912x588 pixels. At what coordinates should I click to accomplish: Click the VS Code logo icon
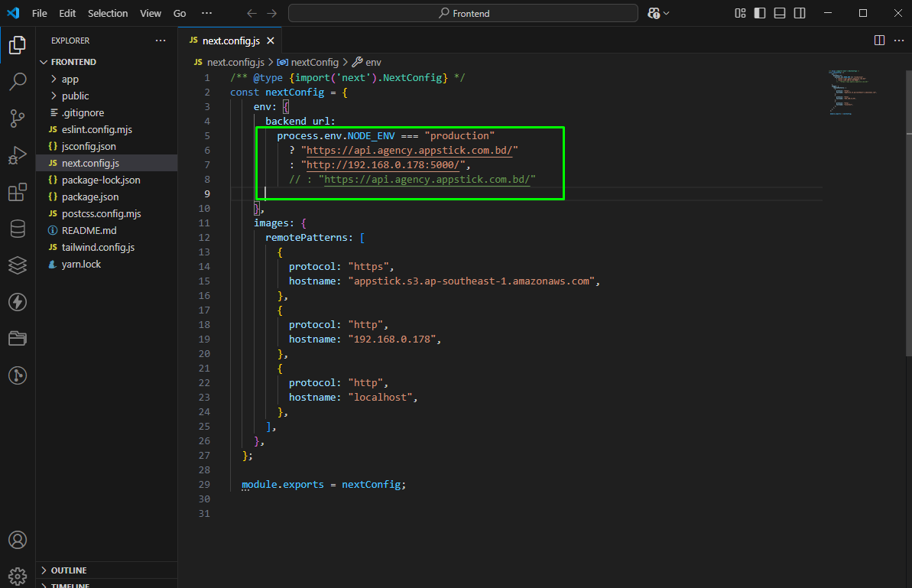(13, 13)
